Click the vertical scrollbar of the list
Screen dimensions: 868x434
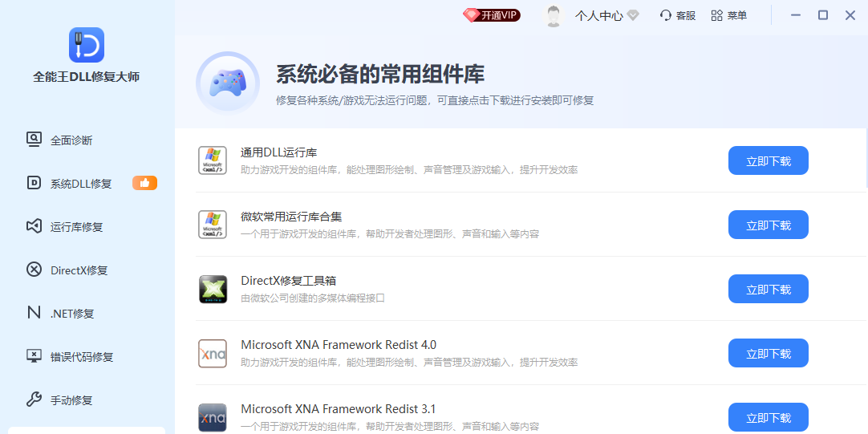click(866, 159)
